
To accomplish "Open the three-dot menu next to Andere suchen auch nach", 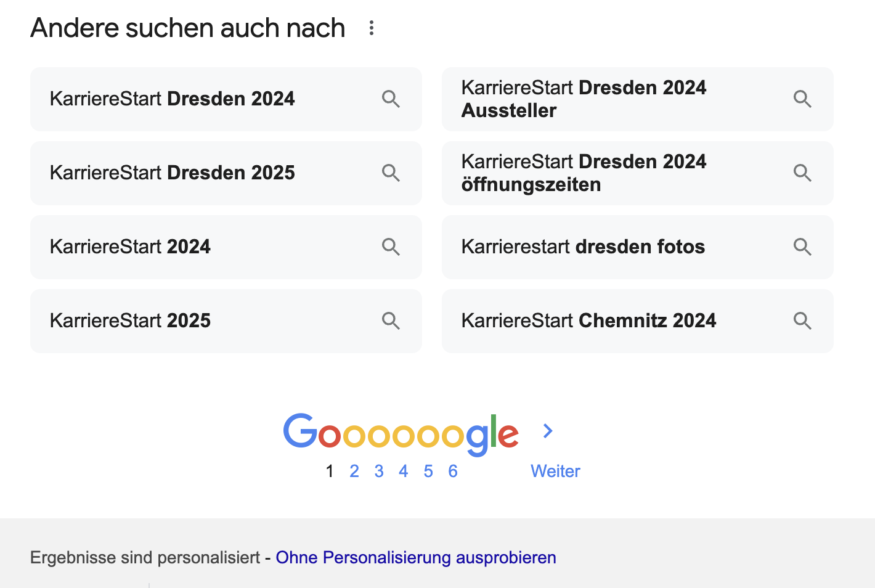I will point(371,28).
